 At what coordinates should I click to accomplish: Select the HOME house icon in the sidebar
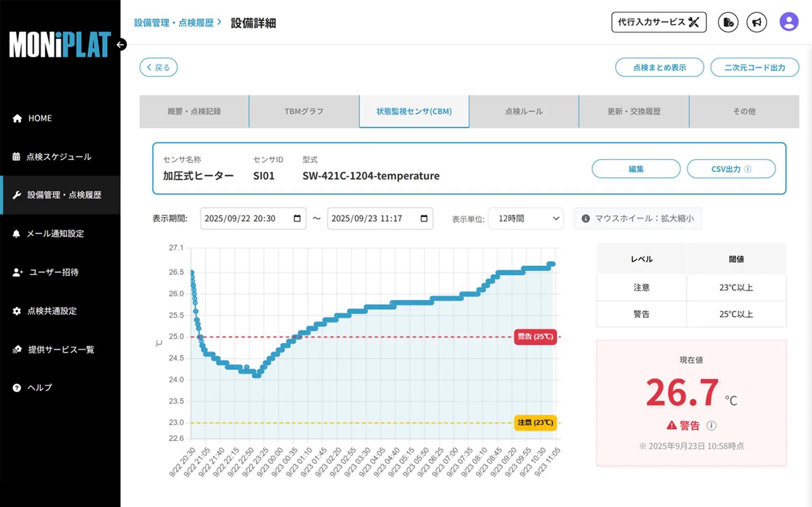17,118
